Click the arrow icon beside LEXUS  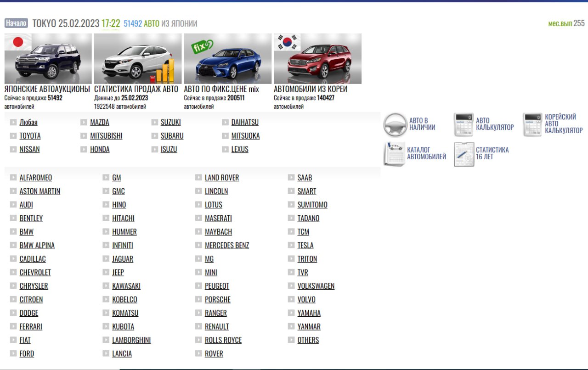point(225,149)
